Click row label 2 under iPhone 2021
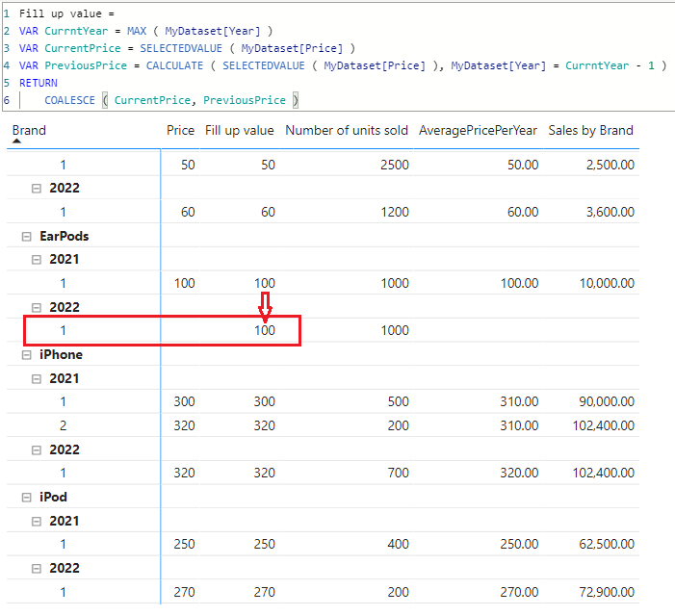Image resolution: width=675 pixels, height=616 pixels. click(63, 425)
